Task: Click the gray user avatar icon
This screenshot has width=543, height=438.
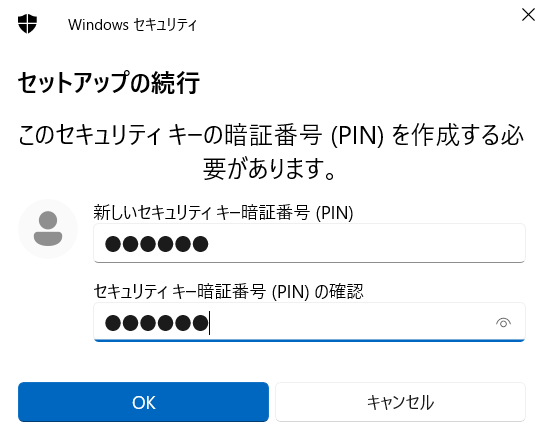Action: coord(48,229)
